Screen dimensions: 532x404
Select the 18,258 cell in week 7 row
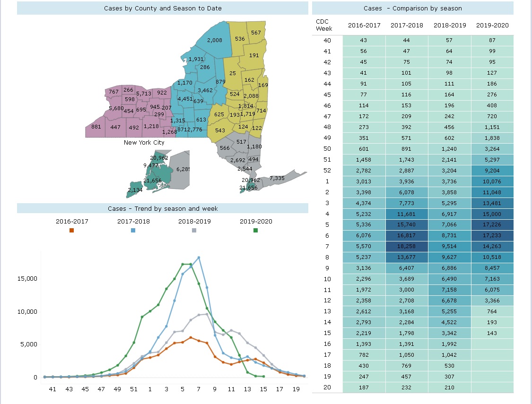click(x=407, y=246)
